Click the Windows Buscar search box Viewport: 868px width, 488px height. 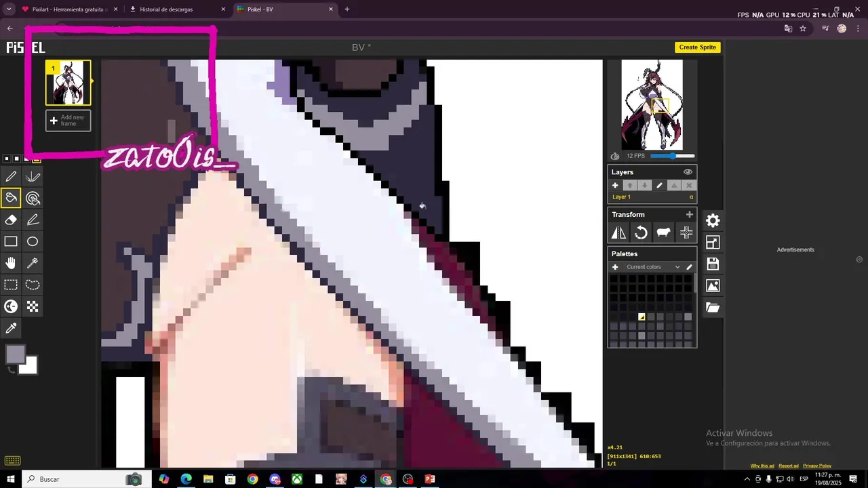(x=84, y=479)
